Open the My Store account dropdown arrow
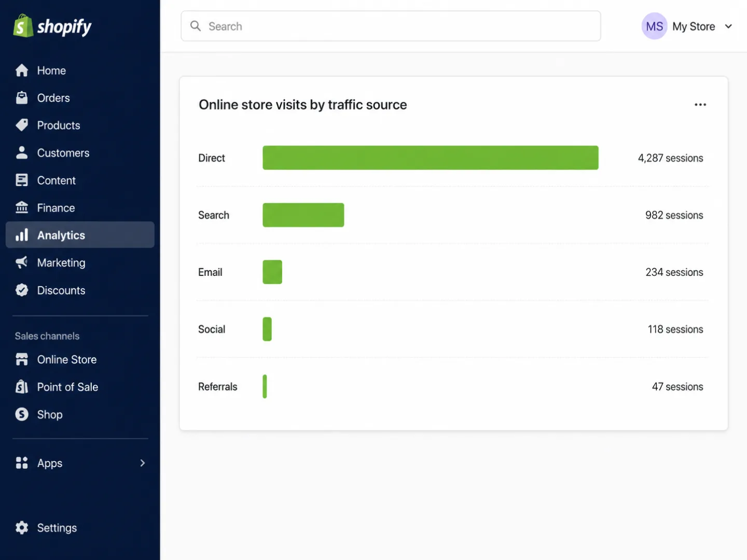 (728, 26)
